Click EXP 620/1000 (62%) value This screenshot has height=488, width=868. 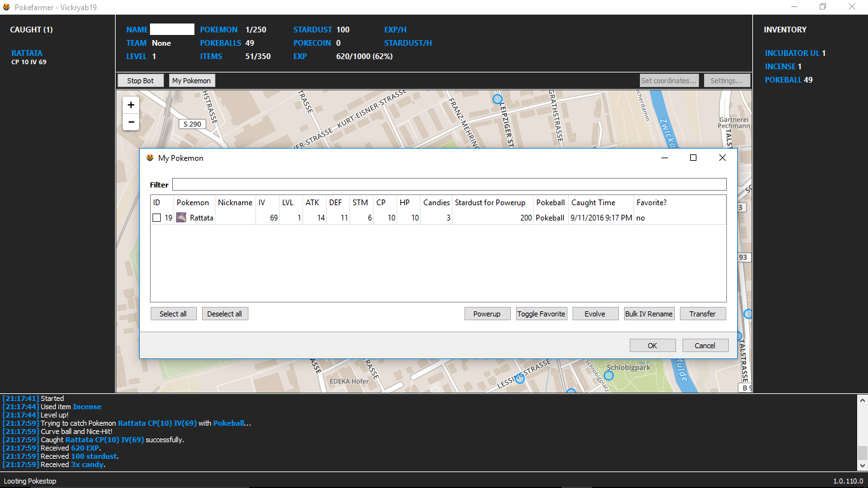[x=364, y=57]
